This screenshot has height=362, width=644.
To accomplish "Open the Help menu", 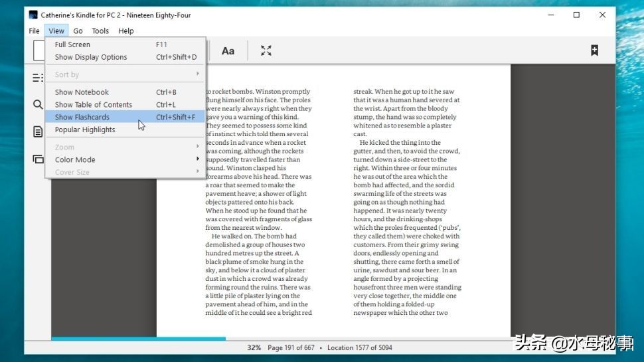I will click(x=126, y=31).
